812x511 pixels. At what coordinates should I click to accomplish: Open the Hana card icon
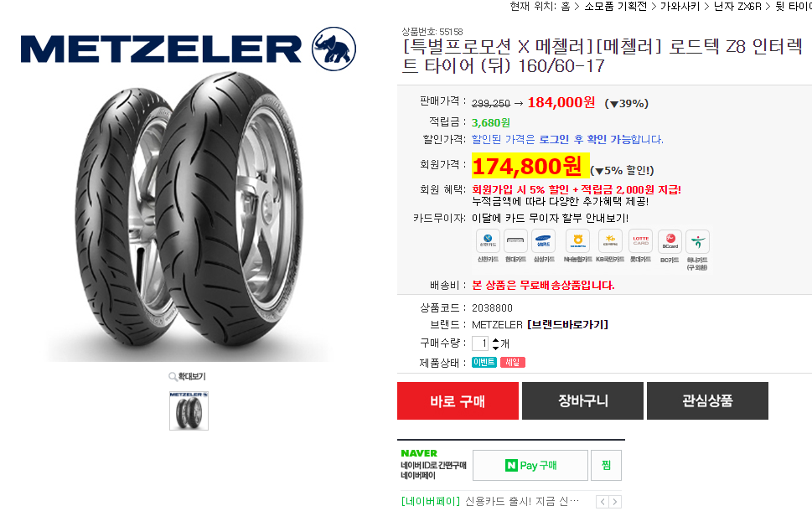[x=697, y=242]
